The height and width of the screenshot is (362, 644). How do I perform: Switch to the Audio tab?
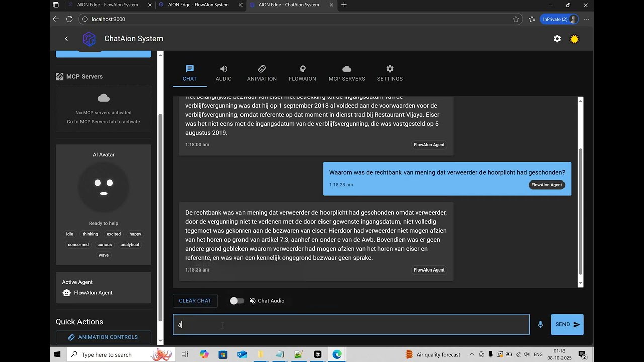click(224, 73)
